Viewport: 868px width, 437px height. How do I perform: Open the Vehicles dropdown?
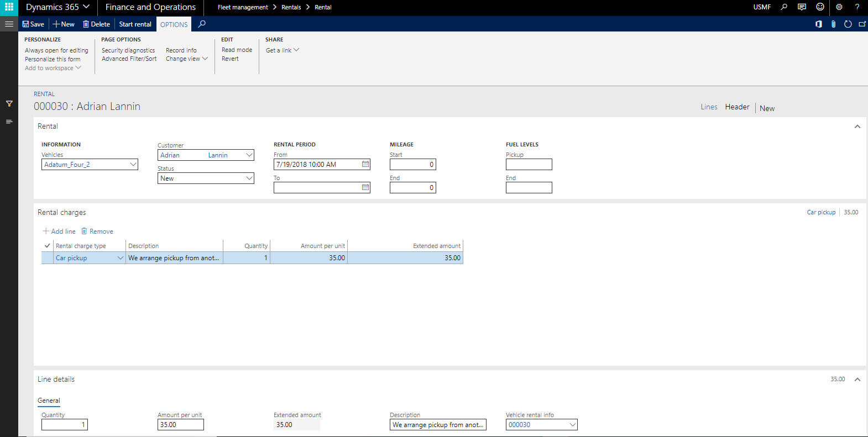pyautogui.click(x=133, y=164)
